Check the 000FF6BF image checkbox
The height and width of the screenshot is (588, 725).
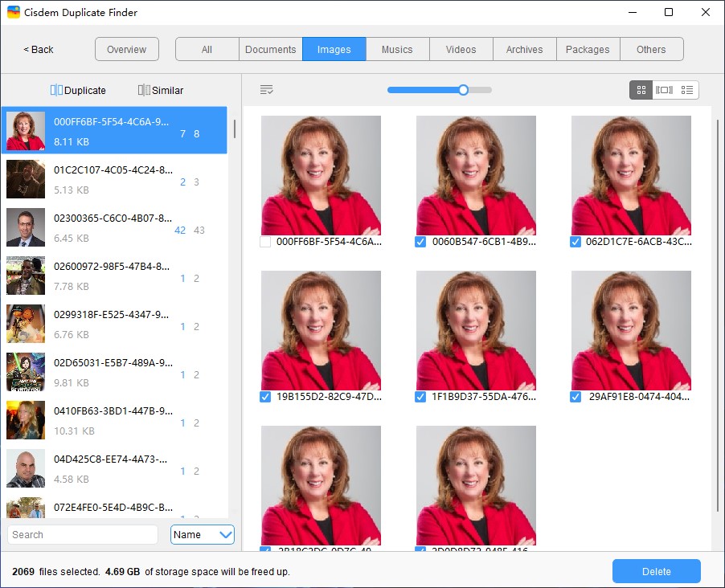[x=266, y=242]
